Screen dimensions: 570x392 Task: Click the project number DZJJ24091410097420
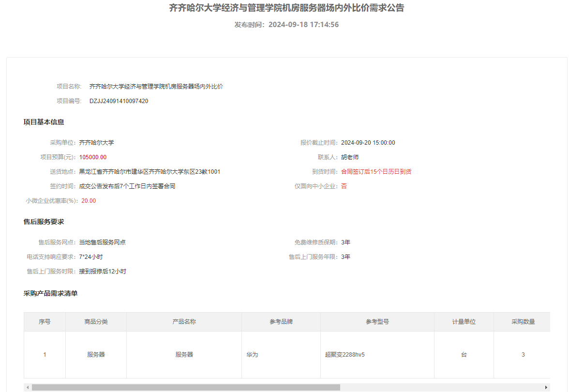(119, 101)
